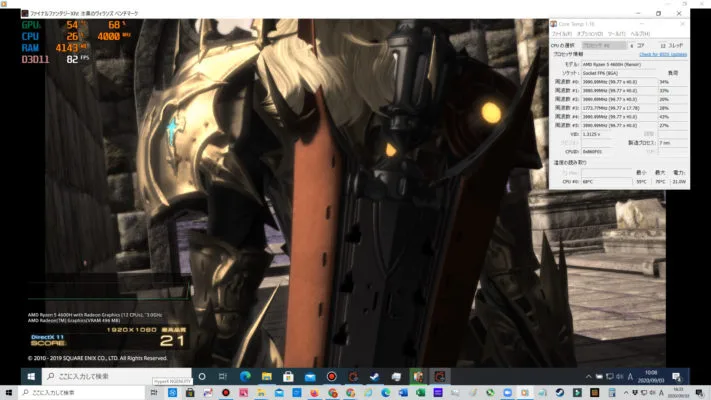Click the IME 'A' indicator in the inner taskbar tray
The image size is (711, 400).
point(630,376)
